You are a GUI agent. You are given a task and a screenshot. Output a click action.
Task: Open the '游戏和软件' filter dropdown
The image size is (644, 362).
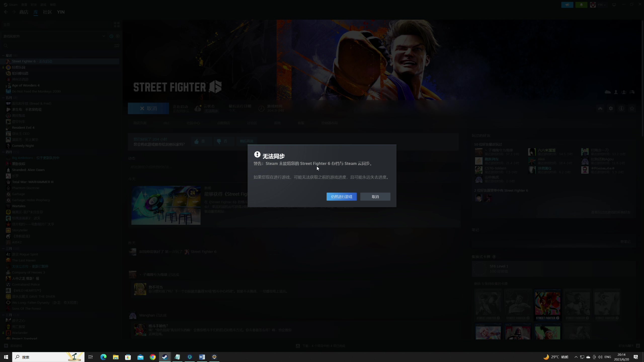(x=54, y=36)
